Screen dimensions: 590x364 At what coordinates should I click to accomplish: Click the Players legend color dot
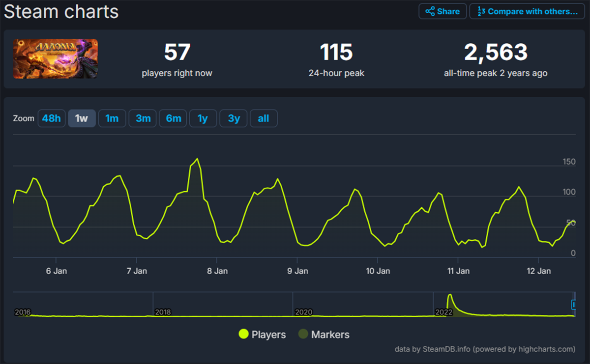tap(243, 335)
